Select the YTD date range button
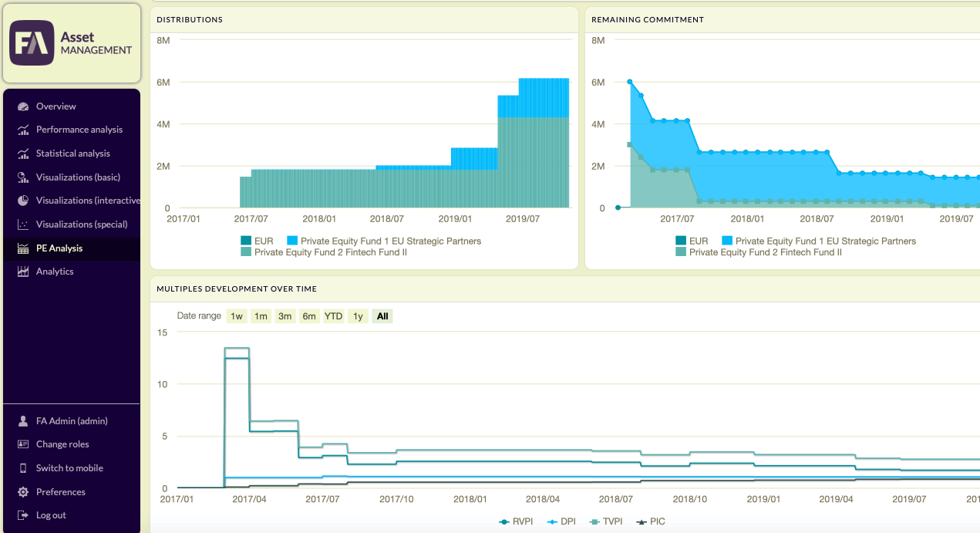Image resolution: width=980 pixels, height=533 pixels. (333, 316)
